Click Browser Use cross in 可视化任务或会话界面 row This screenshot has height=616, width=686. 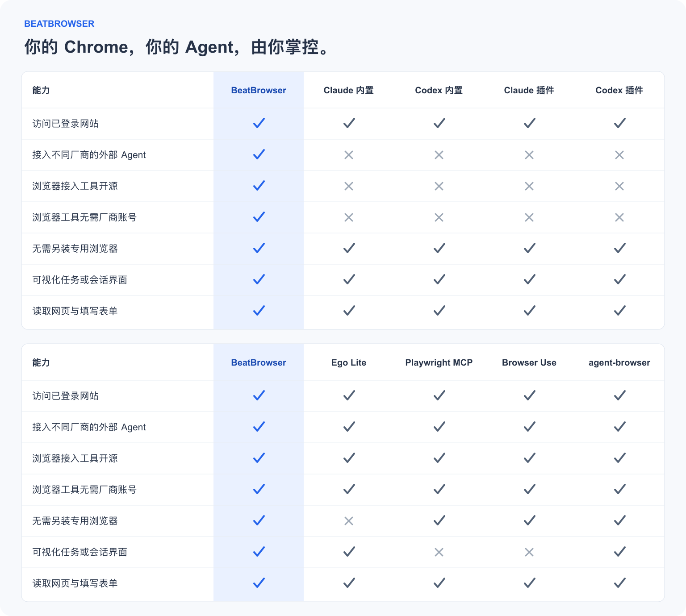(x=529, y=552)
